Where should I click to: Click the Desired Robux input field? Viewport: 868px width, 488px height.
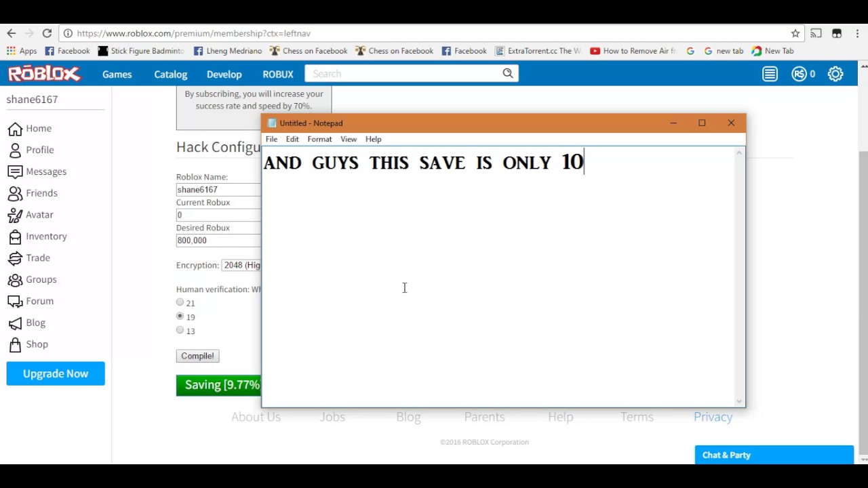point(218,240)
